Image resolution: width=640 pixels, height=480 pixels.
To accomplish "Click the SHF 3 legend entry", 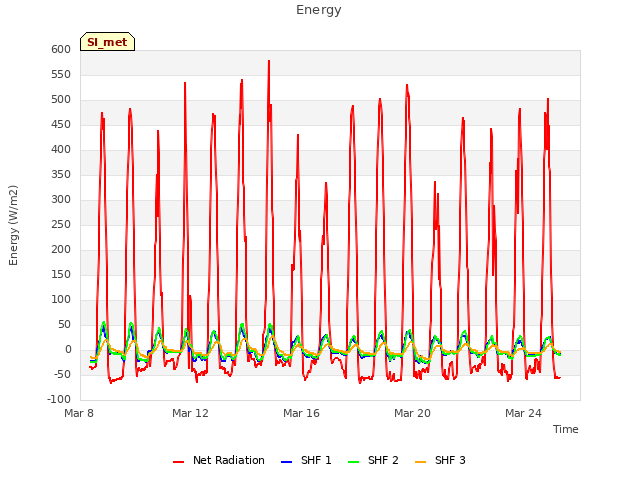I will coord(440,460).
